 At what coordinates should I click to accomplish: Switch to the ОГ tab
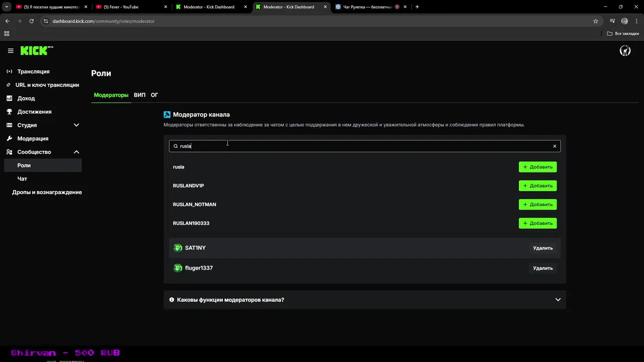pyautogui.click(x=154, y=95)
